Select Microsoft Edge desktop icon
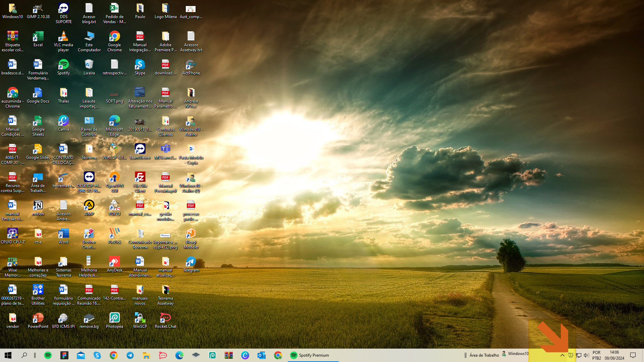The image size is (644, 362). click(x=114, y=126)
